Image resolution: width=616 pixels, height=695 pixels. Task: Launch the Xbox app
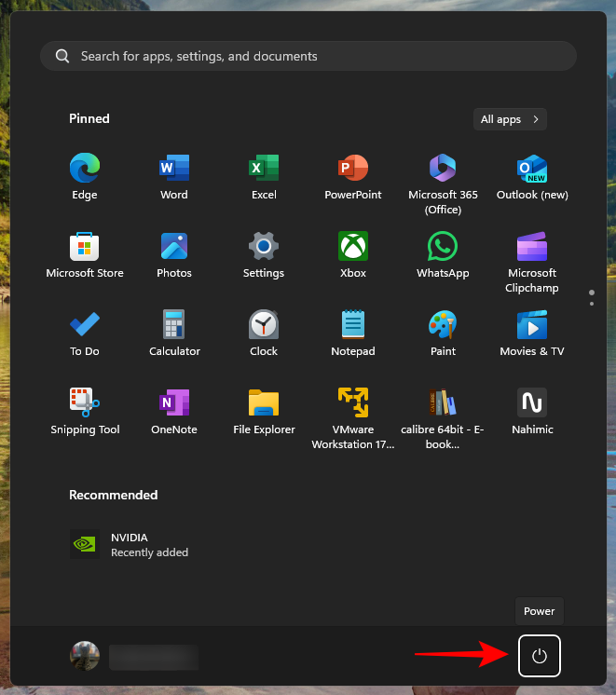coord(353,248)
